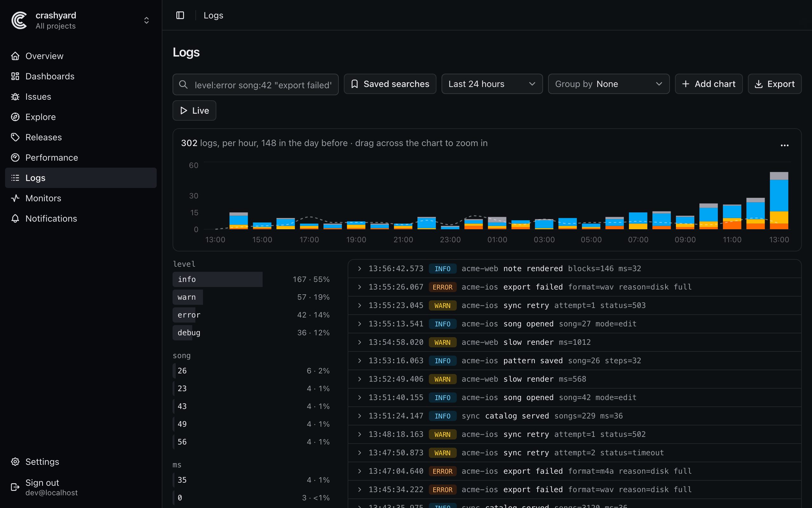Filter by debug level facet
Image resolution: width=812 pixels, height=508 pixels.
click(x=251, y=333)
